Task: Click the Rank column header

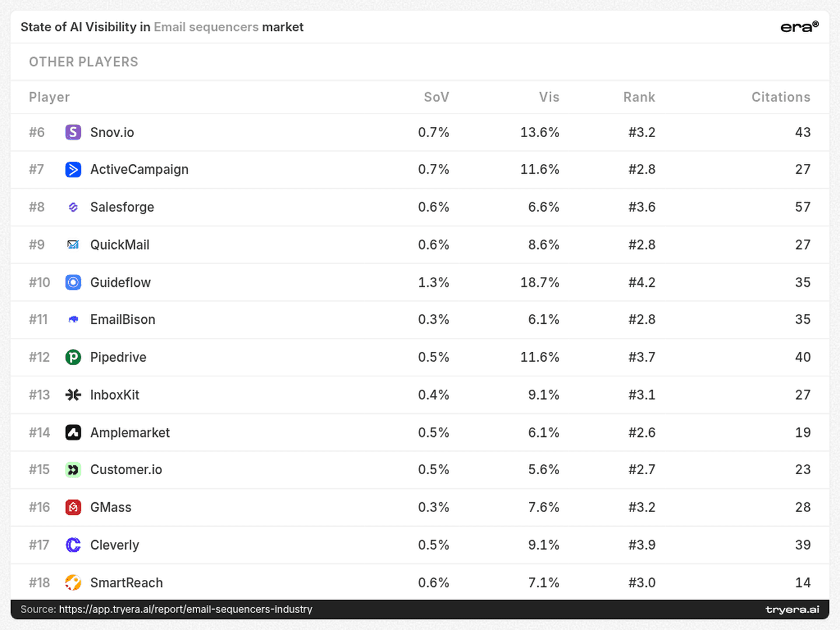Action: coord(639,97)
